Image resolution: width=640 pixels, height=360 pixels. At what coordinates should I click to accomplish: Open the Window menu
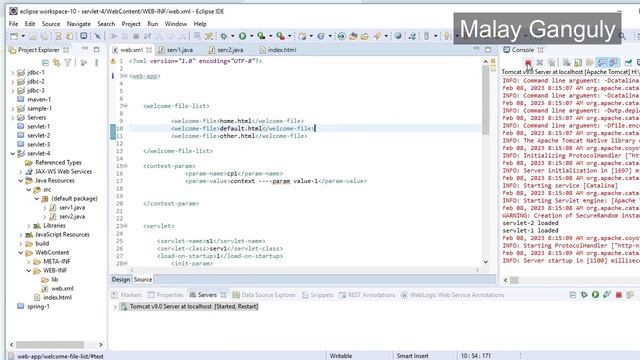coord(176,24)
